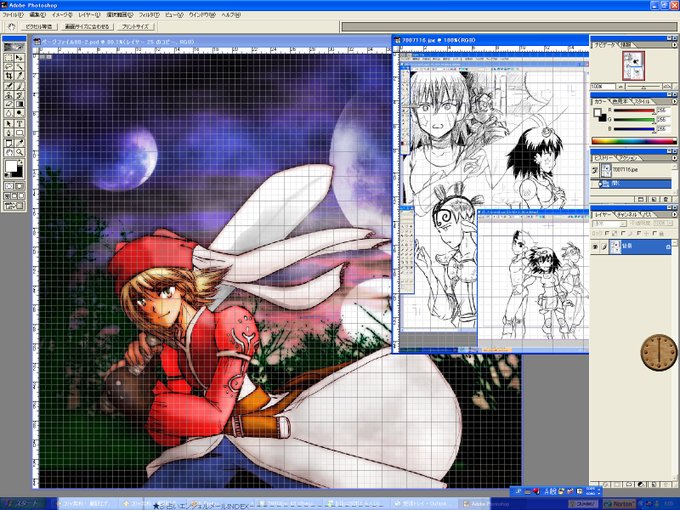Image resolution: width=680 pixels, height=510 pixels.
Task: Click the ピクセル等倍 (Actual Pixels) button
Action: click(x=39, y=26)
